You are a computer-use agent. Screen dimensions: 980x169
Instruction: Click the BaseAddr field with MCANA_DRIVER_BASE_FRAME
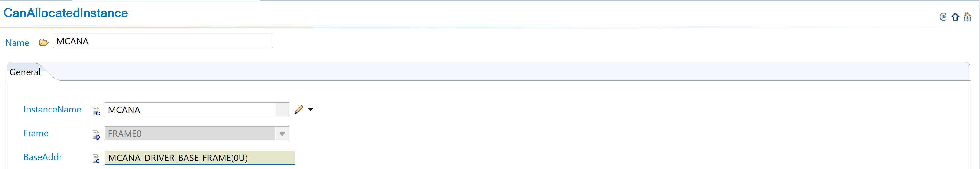(199, 158)
